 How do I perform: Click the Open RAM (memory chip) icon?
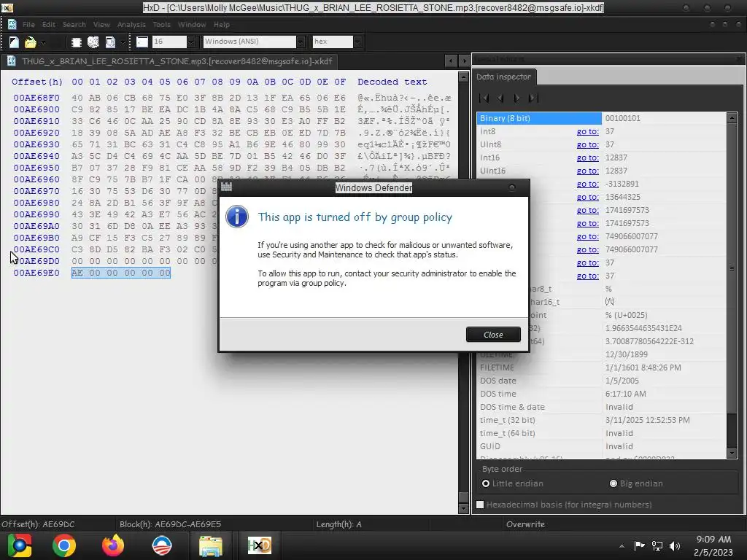click(76, 42)
